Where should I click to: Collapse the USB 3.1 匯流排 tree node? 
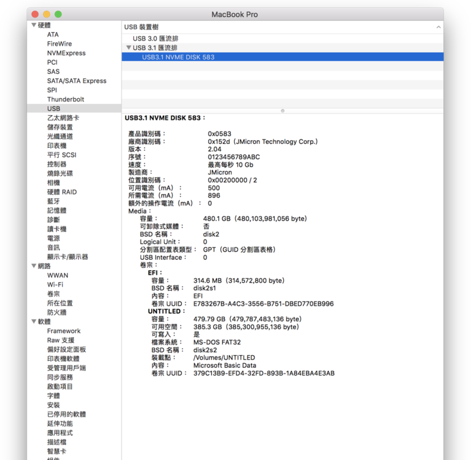[129, 48]
